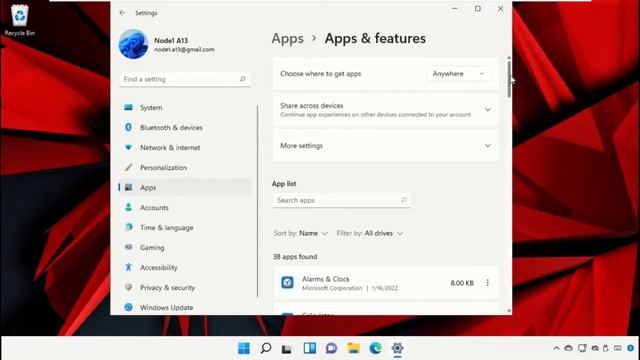Image resolution: width=640 pixels, height=360 pixels.
Task: Click the nodel.a13@gmail.com account email
Action: click(x=184, y=49)
